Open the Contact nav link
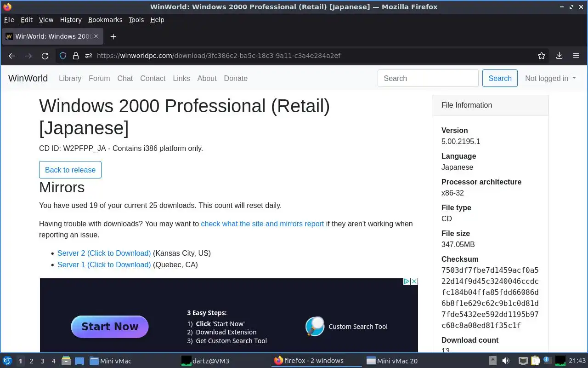This screenshot has height=368, width=588. tap(153, 78)
